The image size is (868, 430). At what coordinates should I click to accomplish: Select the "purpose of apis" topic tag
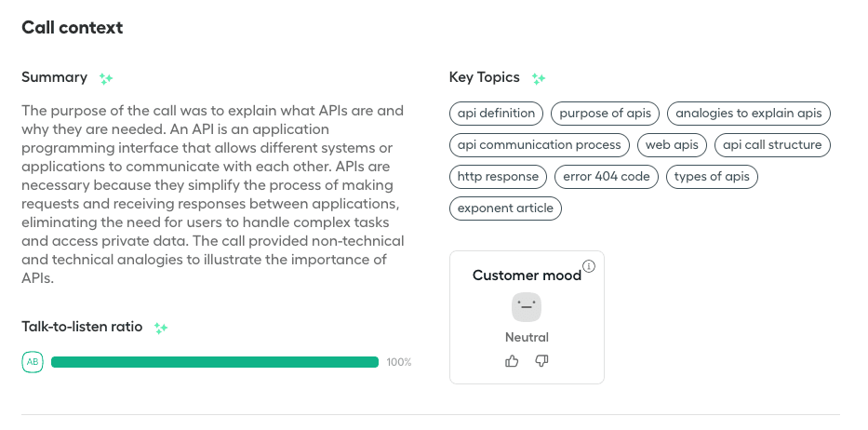tap(606, 114)
